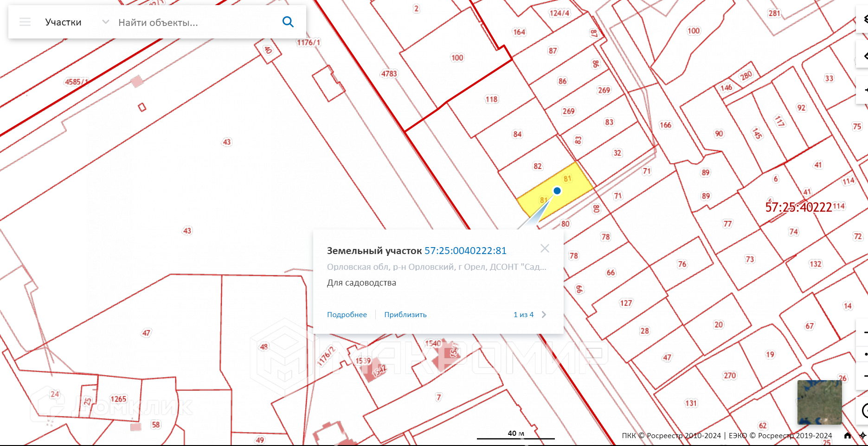This screenshot has width=868, height=446.
Task: Click the cadastral quarter label 57:25:40222
Action: coord(798,207)
